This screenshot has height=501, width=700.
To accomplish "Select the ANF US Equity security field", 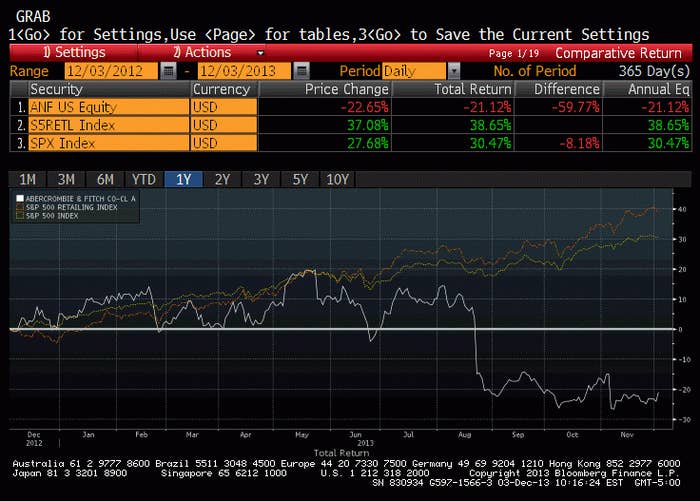I will (x=108, y=107).
